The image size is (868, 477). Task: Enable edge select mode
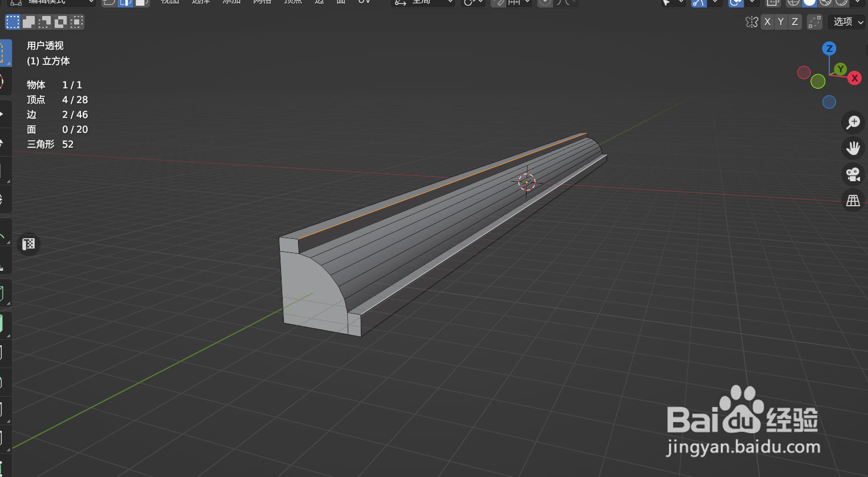(125, 2)
